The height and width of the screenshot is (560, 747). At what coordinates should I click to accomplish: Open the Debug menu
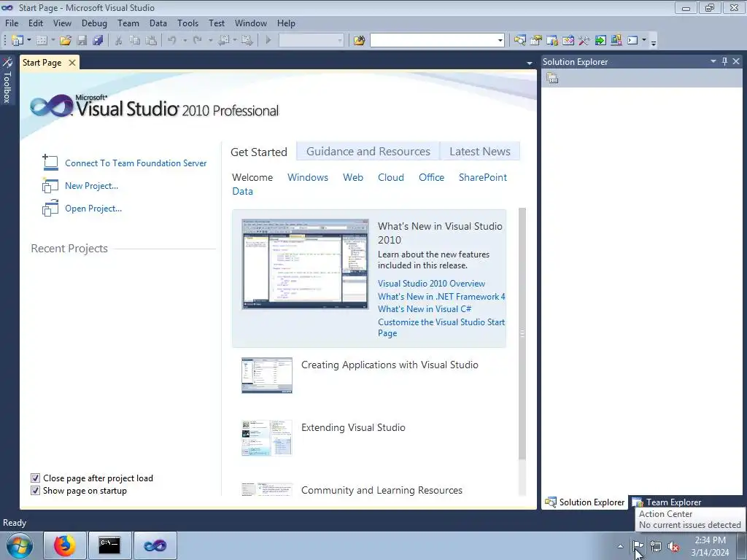(x=94, y=23)
